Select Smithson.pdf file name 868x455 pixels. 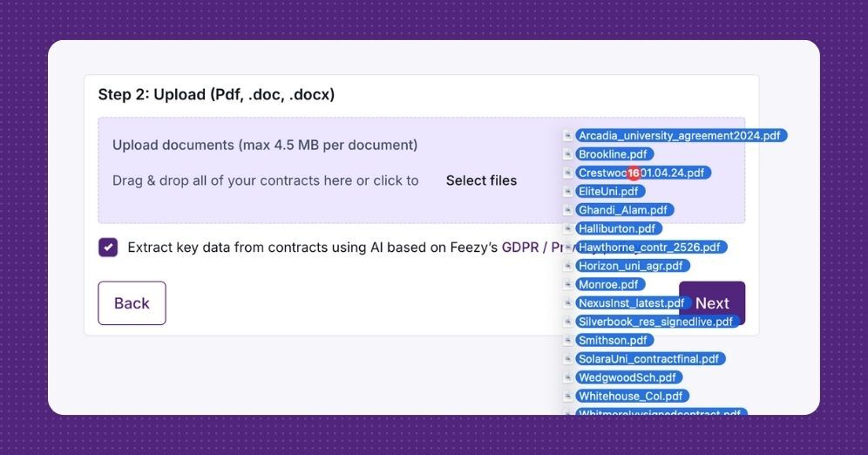(614, 341)
